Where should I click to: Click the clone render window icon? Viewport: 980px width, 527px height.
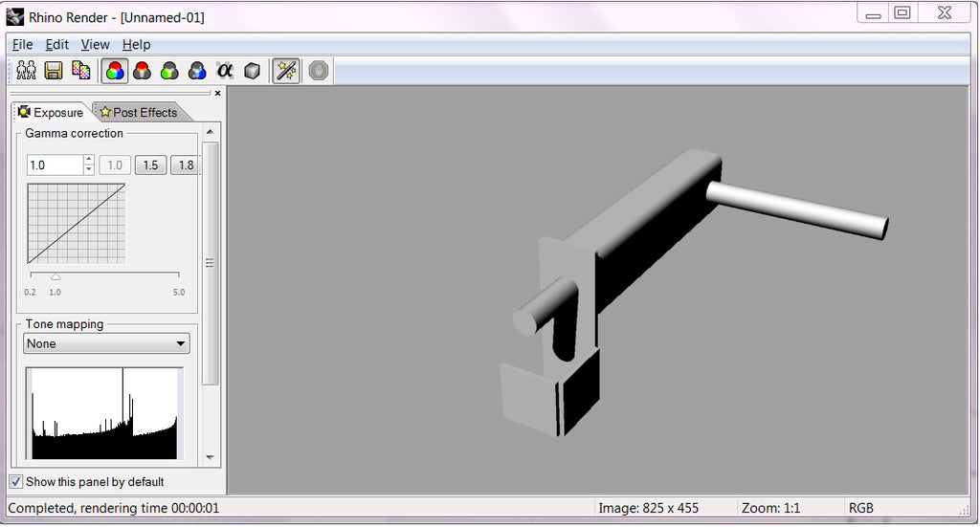(26, 71)
